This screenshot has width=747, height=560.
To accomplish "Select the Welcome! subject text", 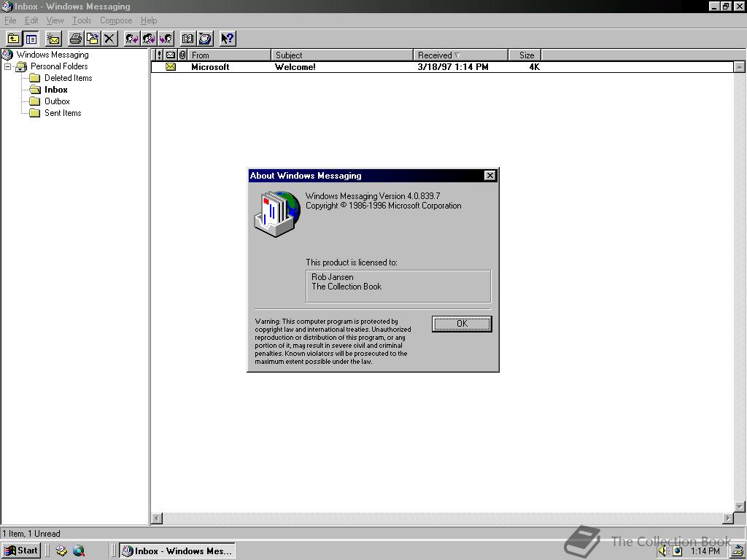I will click(295, 67).
